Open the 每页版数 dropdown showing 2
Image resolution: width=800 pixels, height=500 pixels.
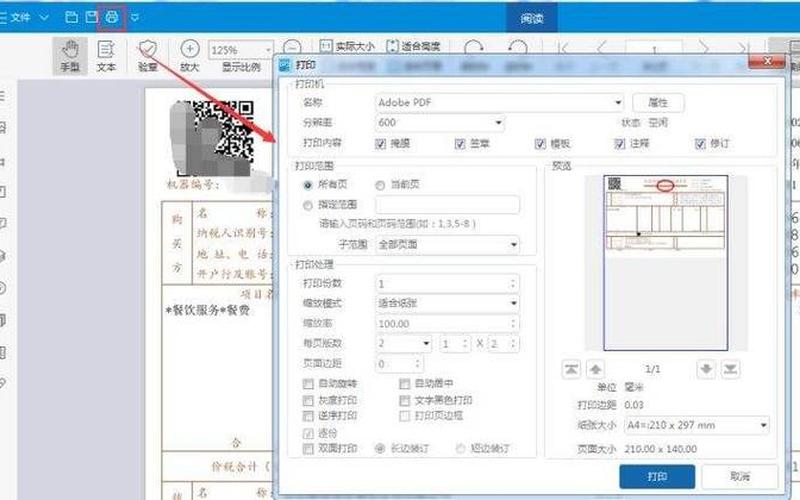pos(404,343)
